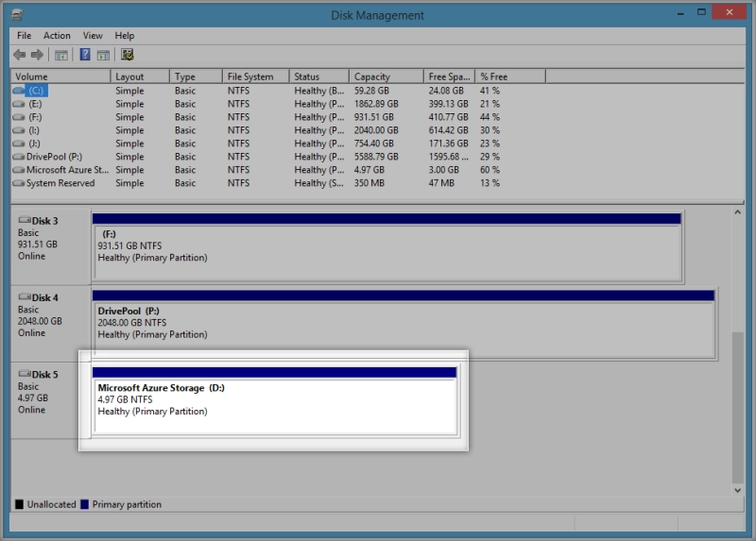Open the File menu
Viewport: 756px width, 541px height.
click(24, 36)
